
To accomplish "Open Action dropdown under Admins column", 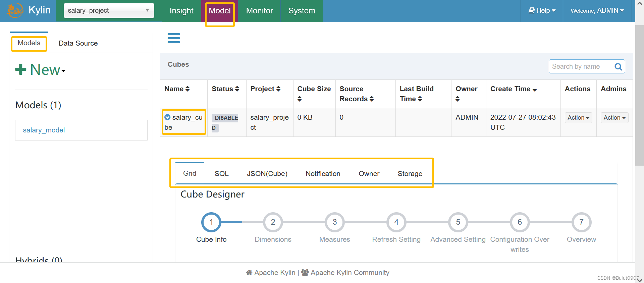I will click(614, 118).
